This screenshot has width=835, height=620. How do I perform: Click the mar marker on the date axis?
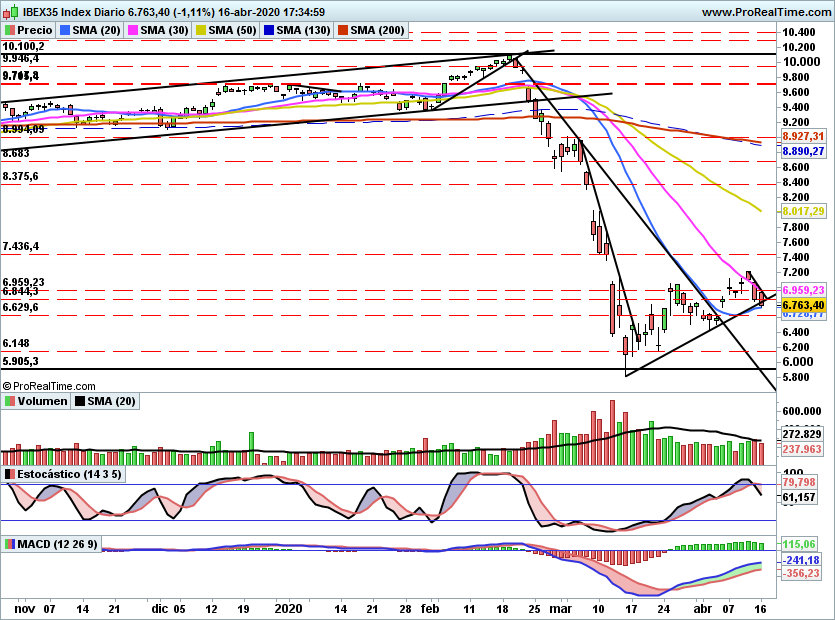[x=561, y=609]
